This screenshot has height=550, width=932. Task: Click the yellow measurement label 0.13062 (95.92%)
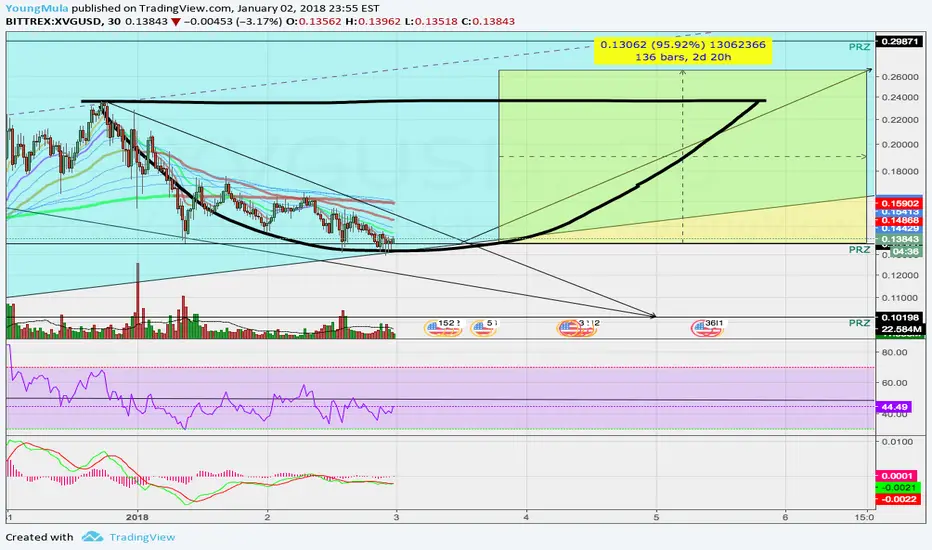(x=683, y=45)
